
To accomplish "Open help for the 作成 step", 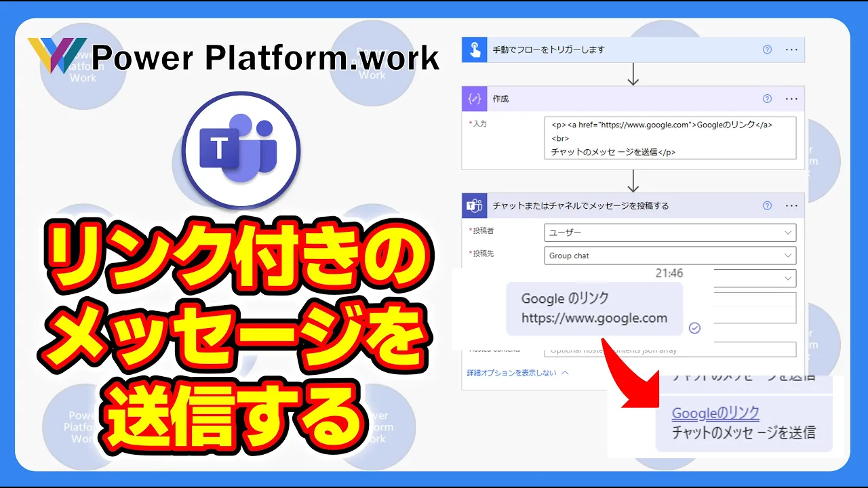I will [x=767, y=98].
